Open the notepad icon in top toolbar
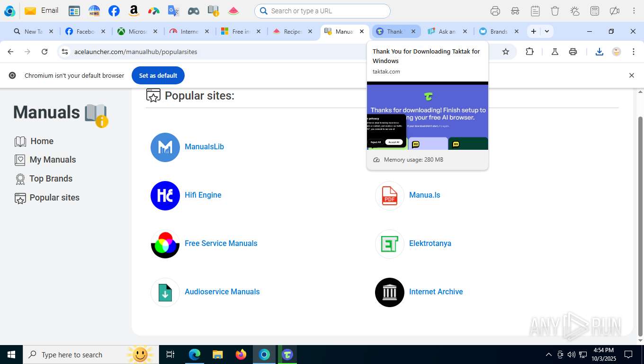The height and width of the screenshot is (364, 644). pos(535,10)
